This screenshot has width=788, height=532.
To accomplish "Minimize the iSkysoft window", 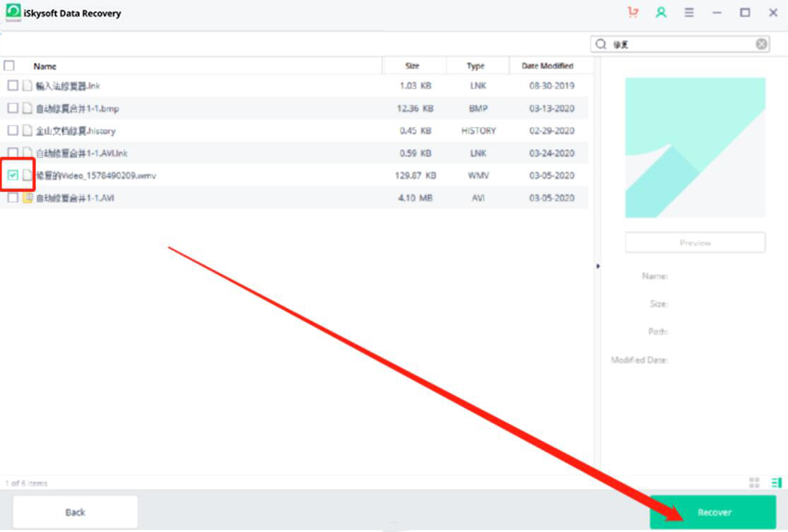I will (717, 13).
